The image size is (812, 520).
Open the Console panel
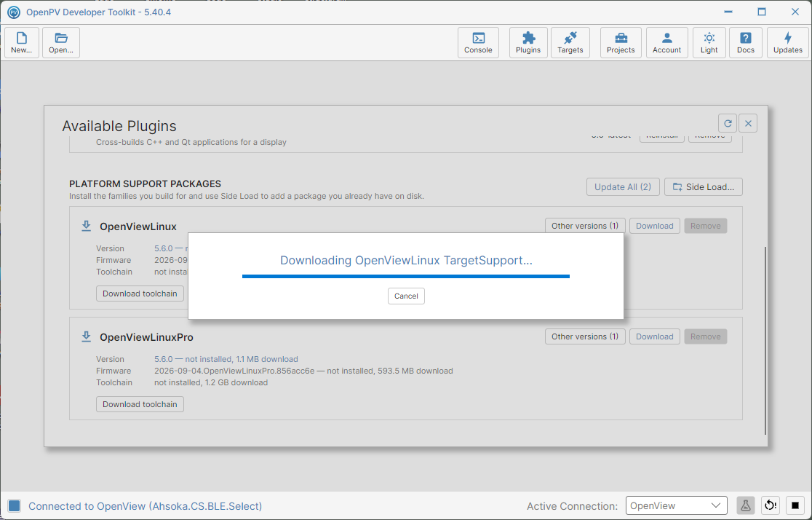[x=478, y=42]
